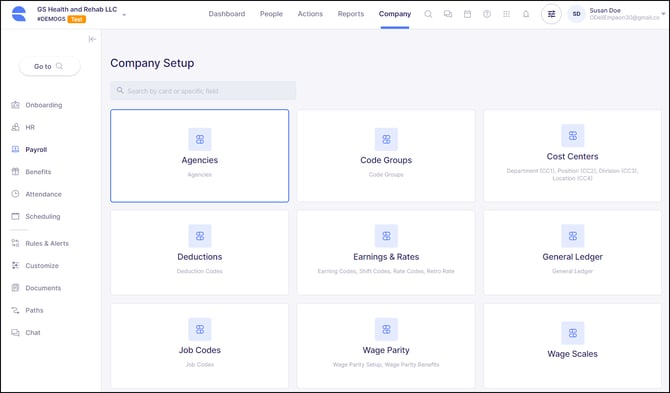Open the Dashboard tab
Screen dimensions: 670x393
click(x=227, y=14)
